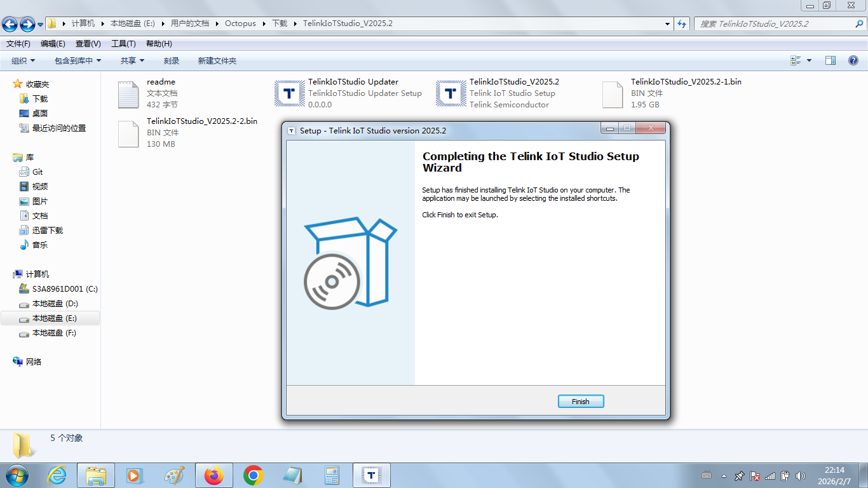This screenshot has width=868, height=488.
Task: Expand the 组织 dropdown menu
Action: tap(24, 60)
